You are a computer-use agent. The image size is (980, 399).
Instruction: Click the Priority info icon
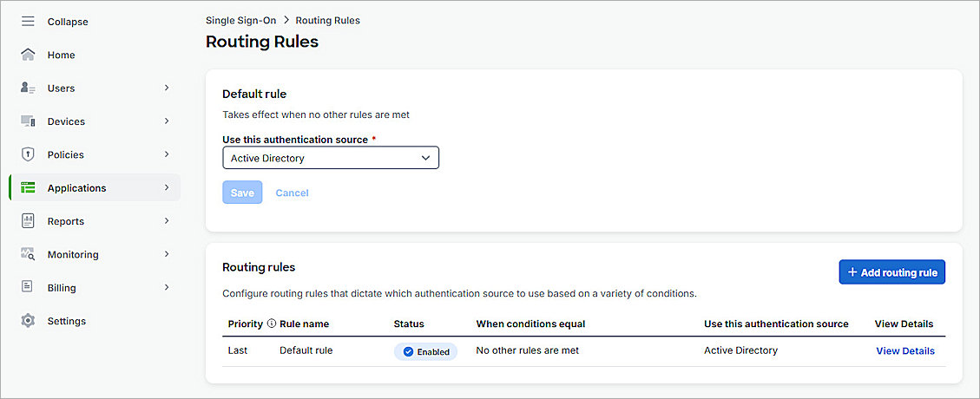coord(272,324)
